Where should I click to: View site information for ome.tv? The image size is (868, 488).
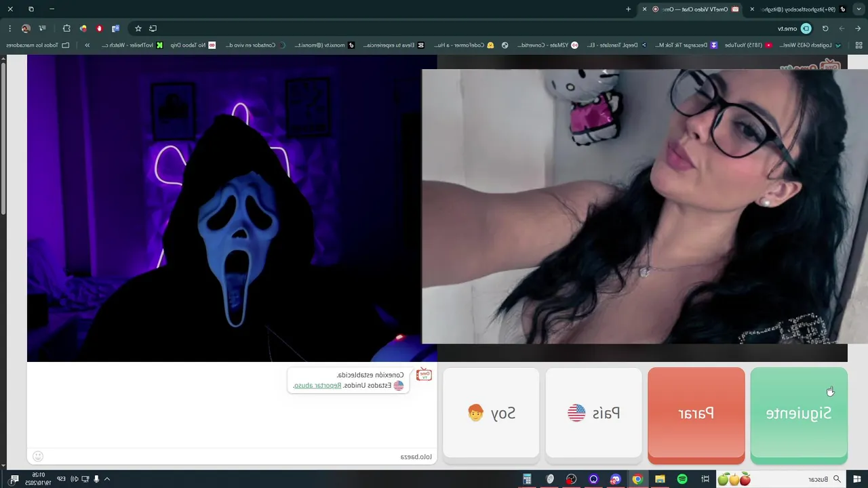806,28
